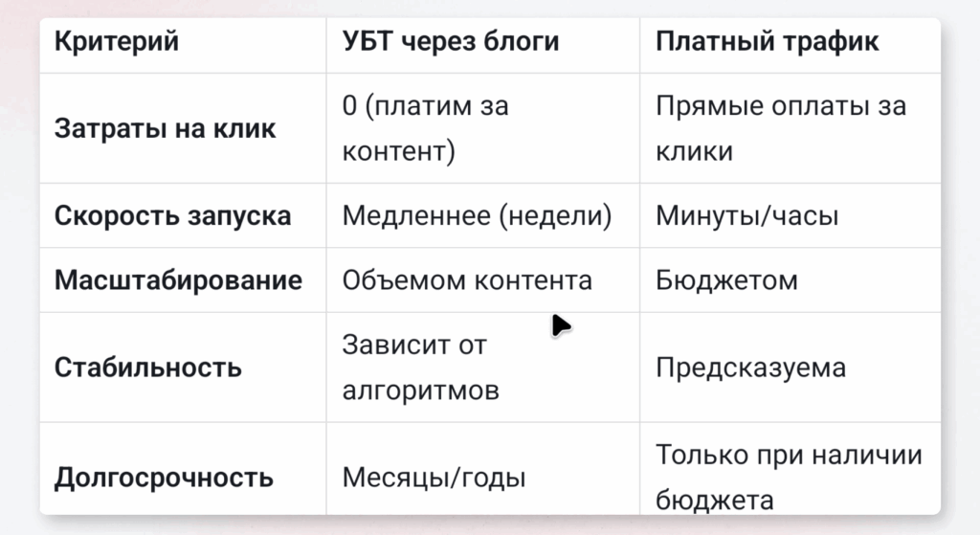Click the '0 (платим за контент)' cell
This screenshot has width=980, height=535.
tap(425, 128)
